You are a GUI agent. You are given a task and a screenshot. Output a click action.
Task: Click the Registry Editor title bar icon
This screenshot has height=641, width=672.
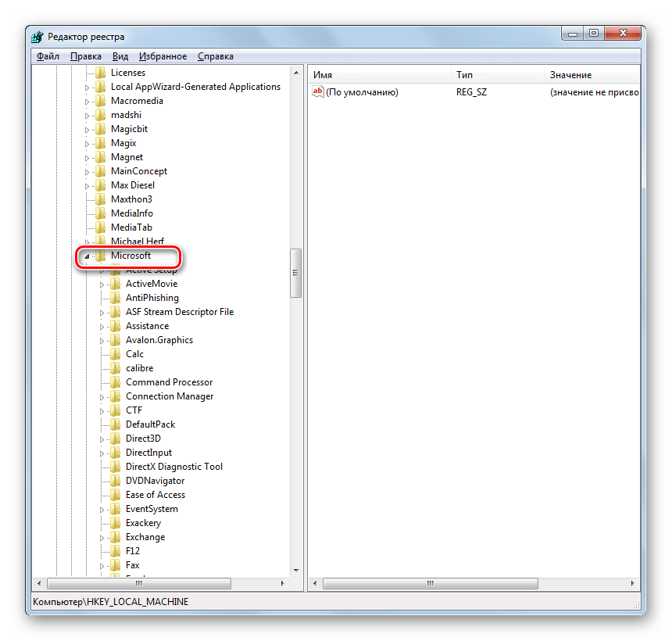(x=38, y=37)
